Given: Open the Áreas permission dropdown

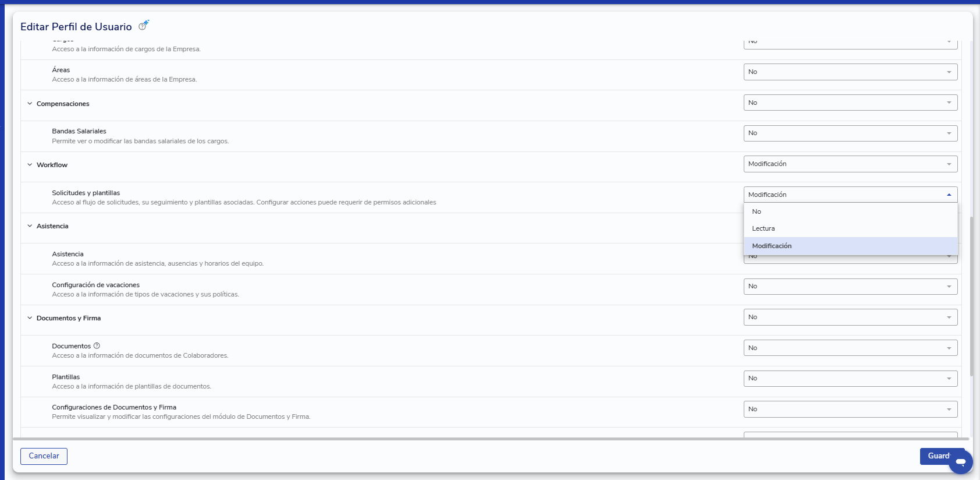Looking at the screenshot, I should [850, 72].
